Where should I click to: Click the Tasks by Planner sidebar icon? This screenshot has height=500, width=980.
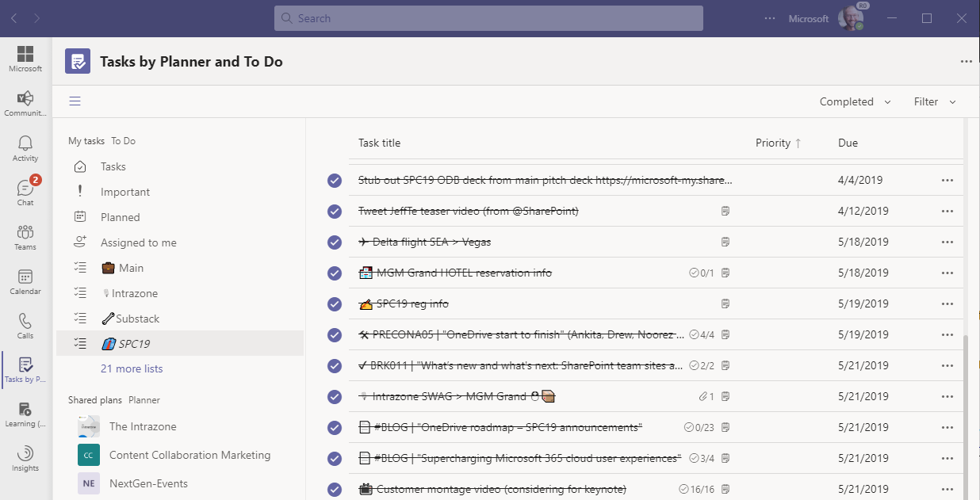tap(25, 368)
